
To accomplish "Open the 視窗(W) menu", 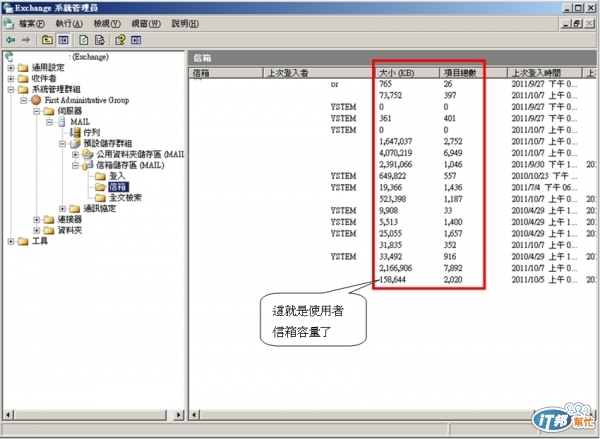I will coord(146,24).
